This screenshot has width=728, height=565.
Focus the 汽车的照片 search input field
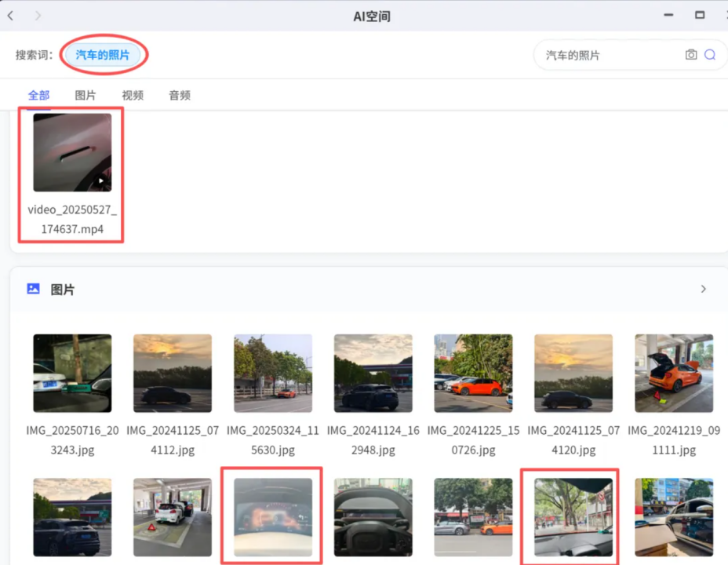[608, 55]
